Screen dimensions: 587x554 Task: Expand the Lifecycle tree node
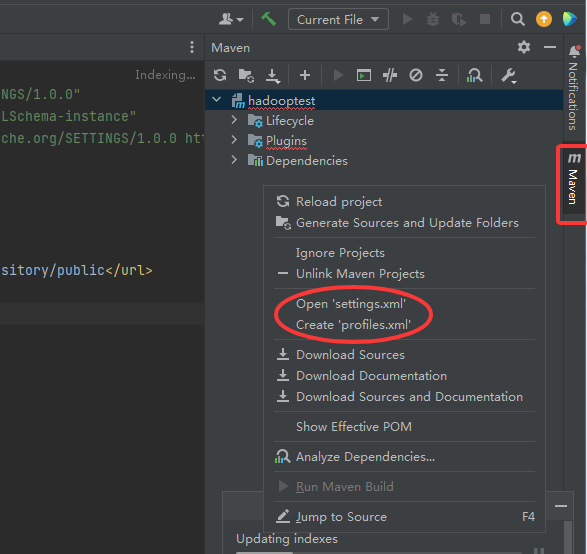click(234, 120)
